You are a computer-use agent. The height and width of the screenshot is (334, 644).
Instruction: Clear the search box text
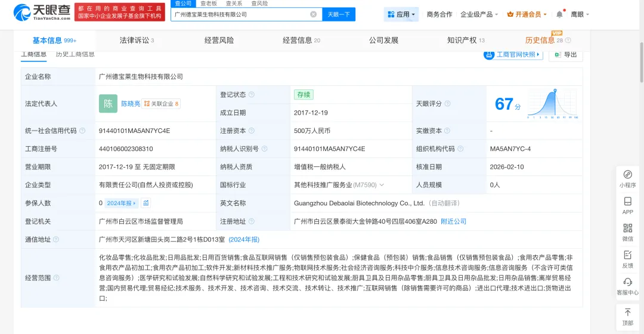click(313, 14)
